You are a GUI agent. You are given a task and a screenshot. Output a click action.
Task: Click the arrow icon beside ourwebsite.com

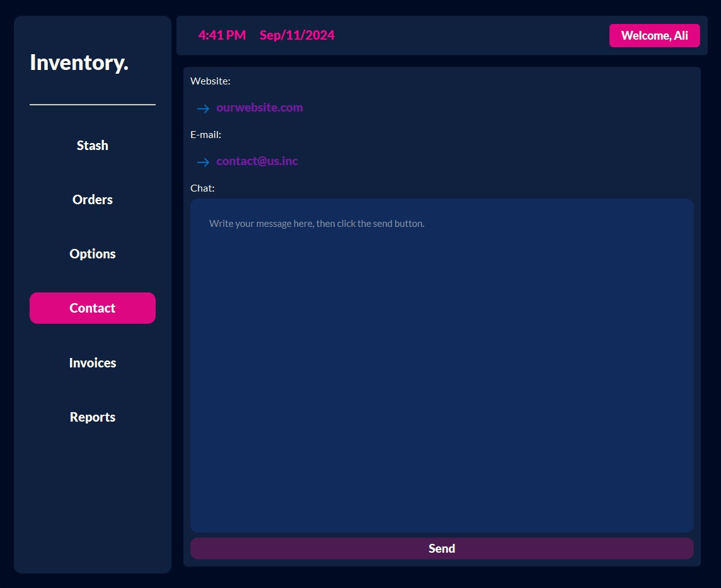point(203,108)
